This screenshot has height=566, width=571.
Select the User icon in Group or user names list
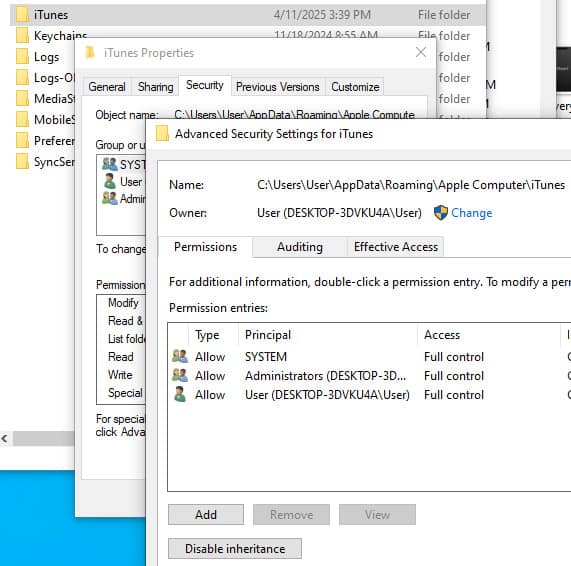tap(110, 181)
